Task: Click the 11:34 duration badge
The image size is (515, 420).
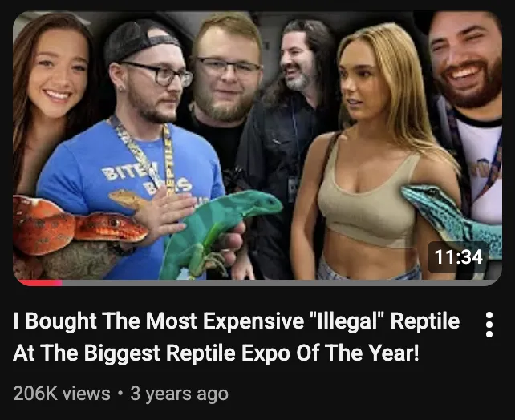Action: pyautogui.click(x=459, y=257)
